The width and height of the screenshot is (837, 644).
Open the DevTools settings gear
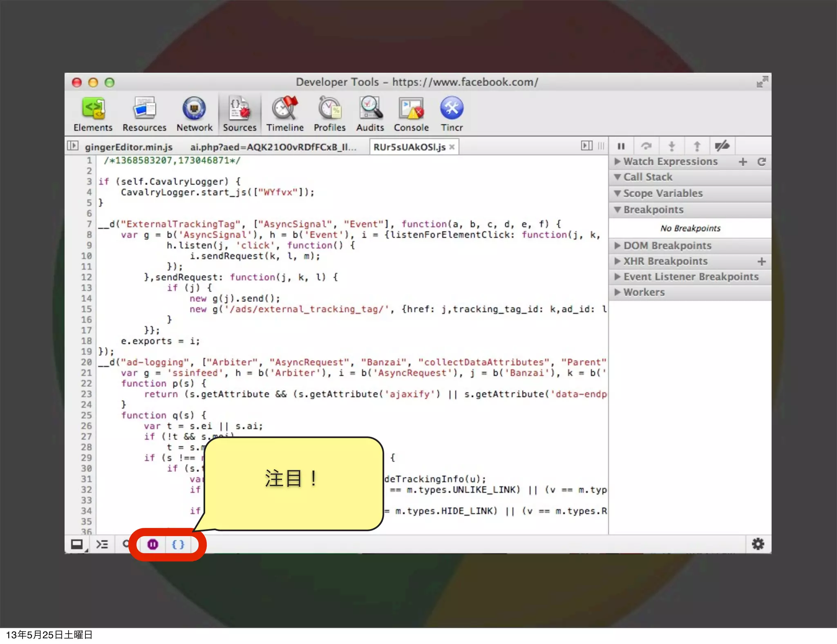(758, 544)
